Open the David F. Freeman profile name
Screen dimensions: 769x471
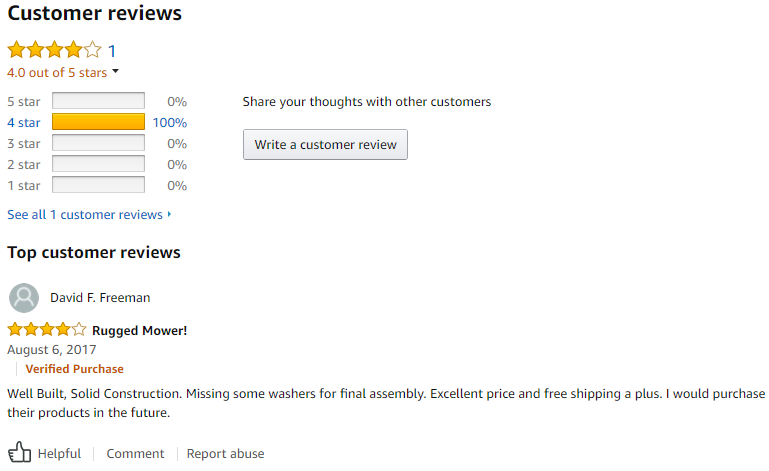[x=100, y=298]
